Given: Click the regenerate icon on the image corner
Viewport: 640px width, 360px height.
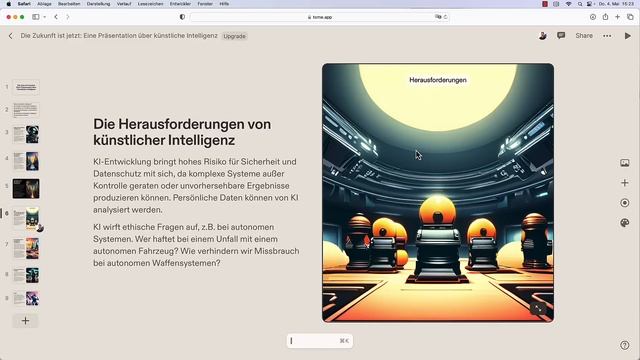Looking at the screenshot, I should click(538, 309).
